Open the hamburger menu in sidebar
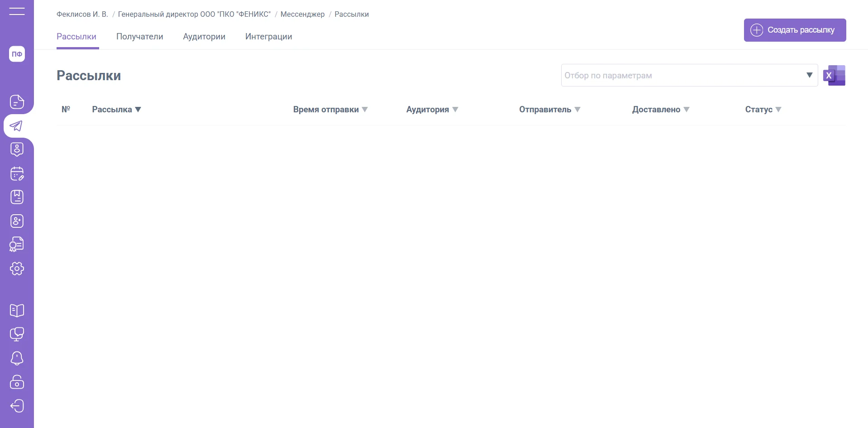The image size is (868, 428). [x=17, y=11]
